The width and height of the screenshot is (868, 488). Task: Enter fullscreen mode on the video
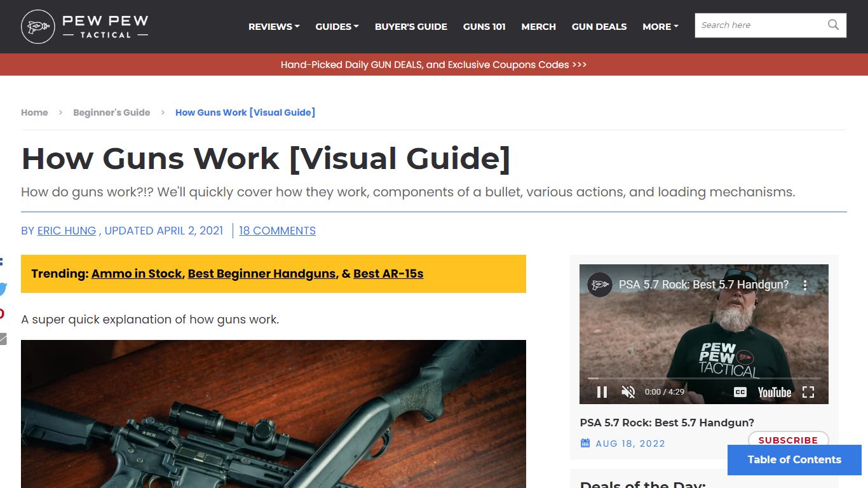tap(808, 392)
